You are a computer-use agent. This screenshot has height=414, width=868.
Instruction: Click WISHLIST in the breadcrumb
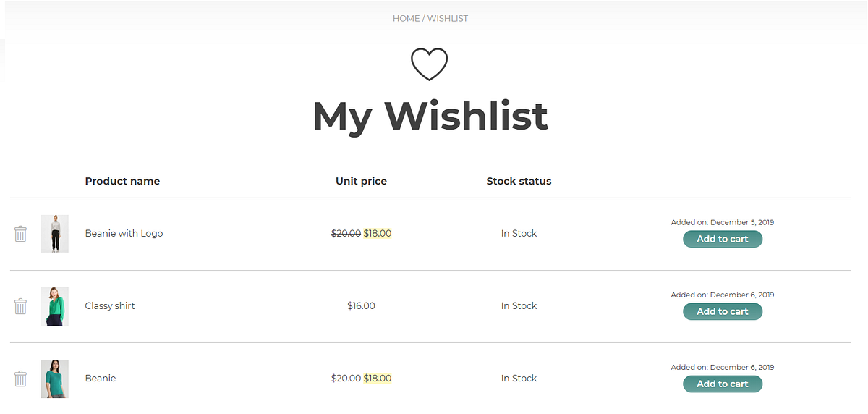[x=448, y=18]
